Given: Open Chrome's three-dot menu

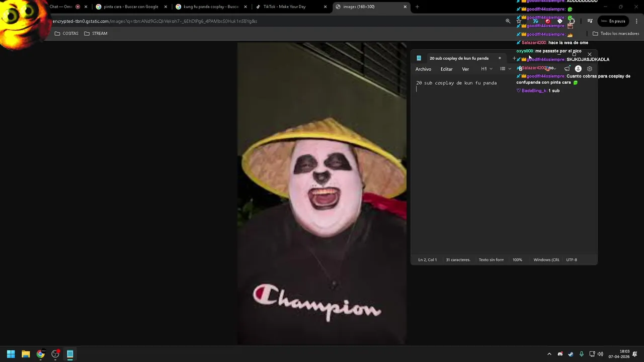Looking at the screenshot, I should point(636,21).
